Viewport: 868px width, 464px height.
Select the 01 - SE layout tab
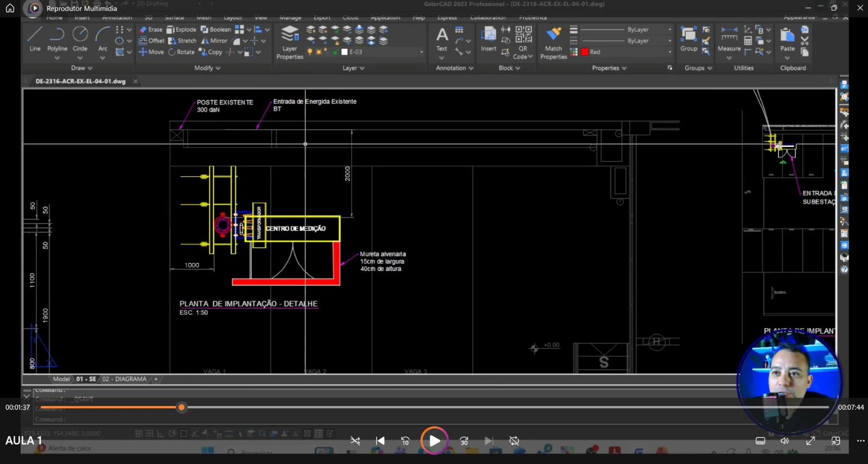pyautogui.click(x=86, y=379)
